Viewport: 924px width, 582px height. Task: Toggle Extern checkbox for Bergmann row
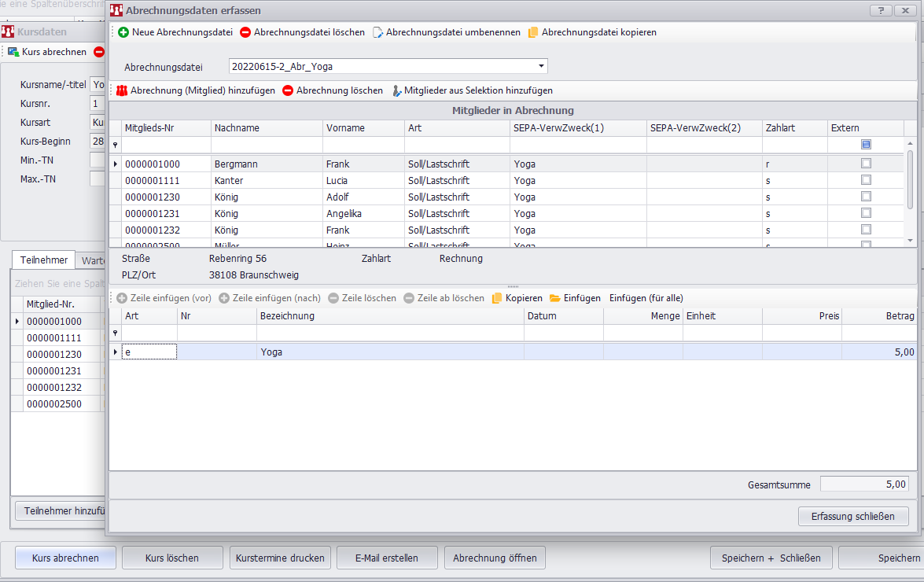click(866, 164)
